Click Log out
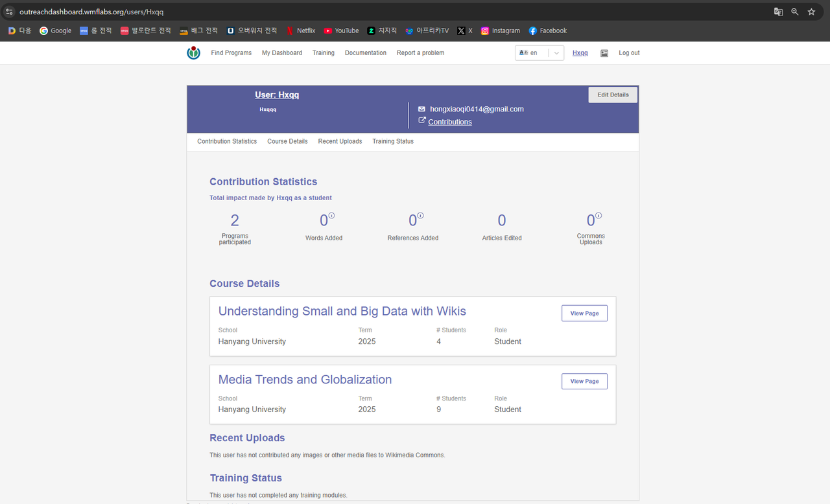The height and width of the screenshot is (504, 830). (x=629, y=53)
